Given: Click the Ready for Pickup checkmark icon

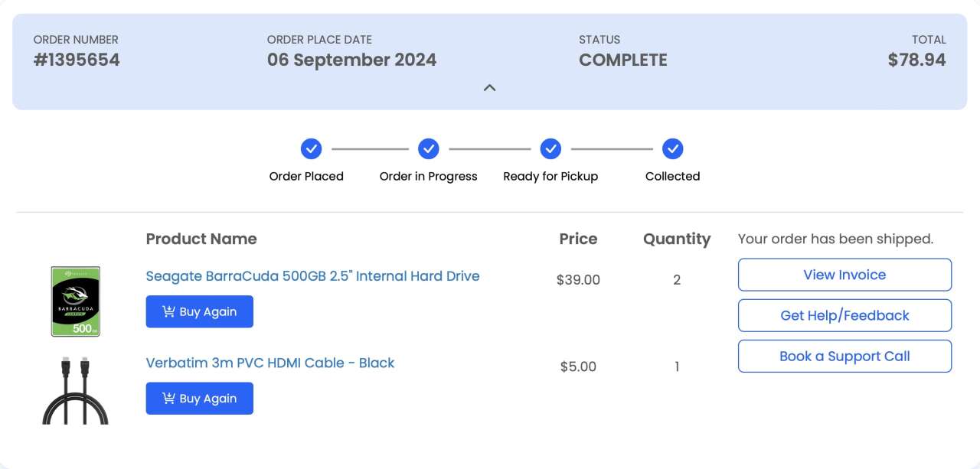Looking at the screenshot, I should 550,148.
